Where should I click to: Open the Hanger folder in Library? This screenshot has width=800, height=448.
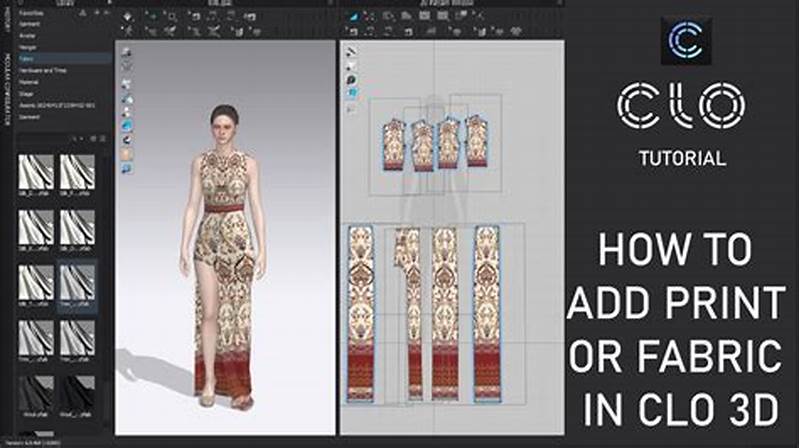pos(28,47)
